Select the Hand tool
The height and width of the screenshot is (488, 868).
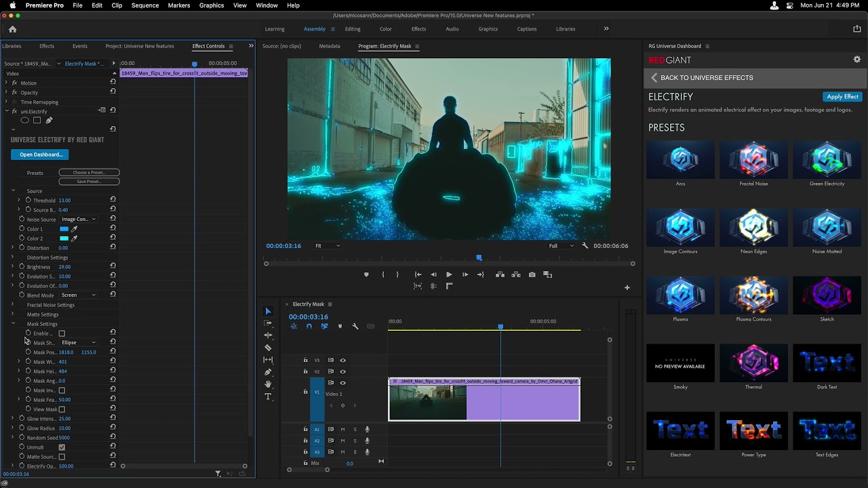coord(268,384)
